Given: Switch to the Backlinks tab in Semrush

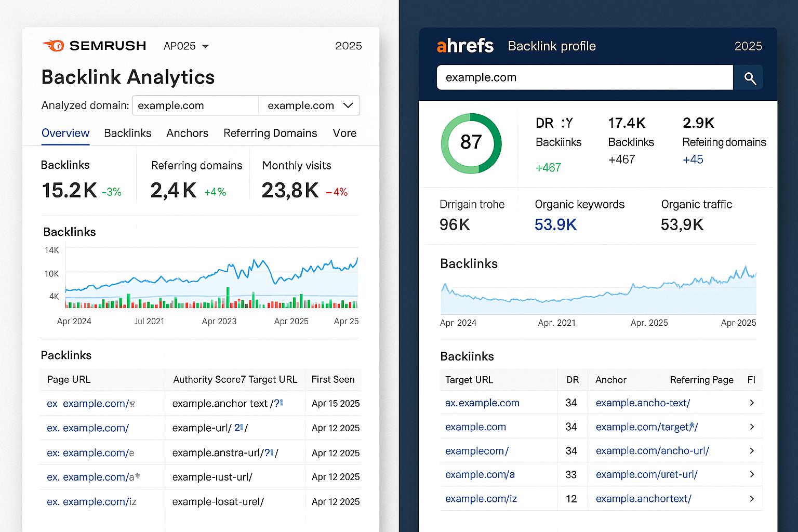Looking at the screenshot, I should pyautogui.click(x=128, y=133).
